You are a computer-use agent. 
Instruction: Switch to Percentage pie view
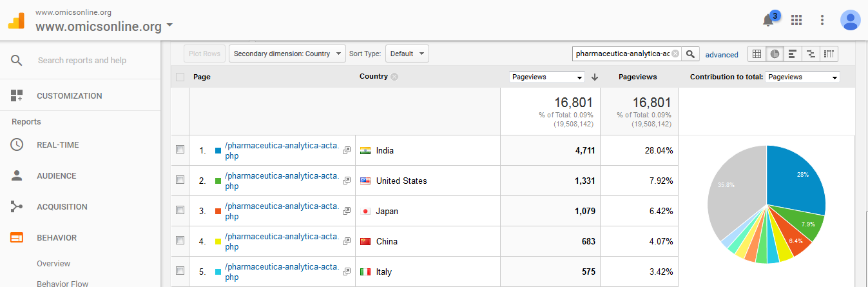tap(775, 54)
